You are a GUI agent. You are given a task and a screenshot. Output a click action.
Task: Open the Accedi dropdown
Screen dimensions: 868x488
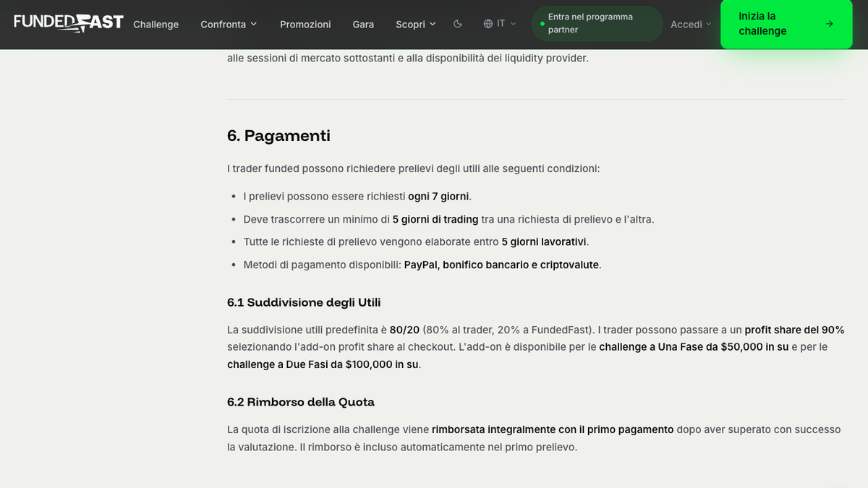pos(691,24)
